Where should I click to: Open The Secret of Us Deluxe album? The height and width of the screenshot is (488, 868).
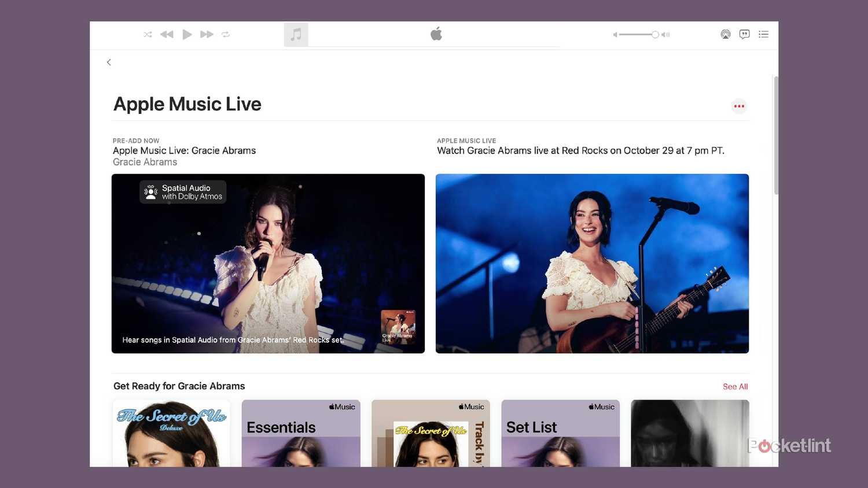[x=171, y=434]
